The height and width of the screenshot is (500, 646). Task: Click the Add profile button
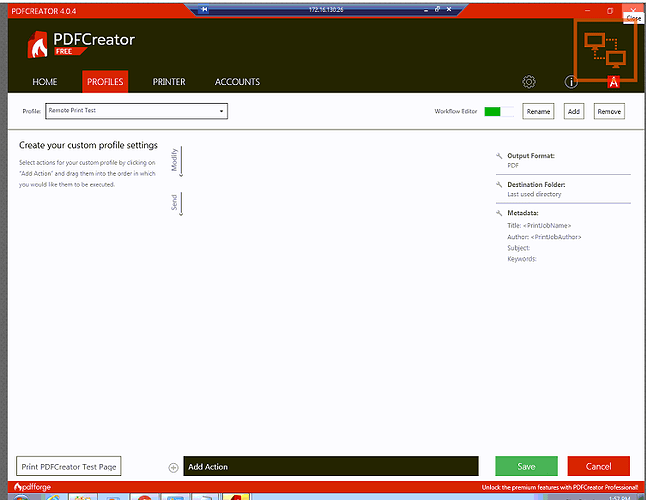pos(574,111)
